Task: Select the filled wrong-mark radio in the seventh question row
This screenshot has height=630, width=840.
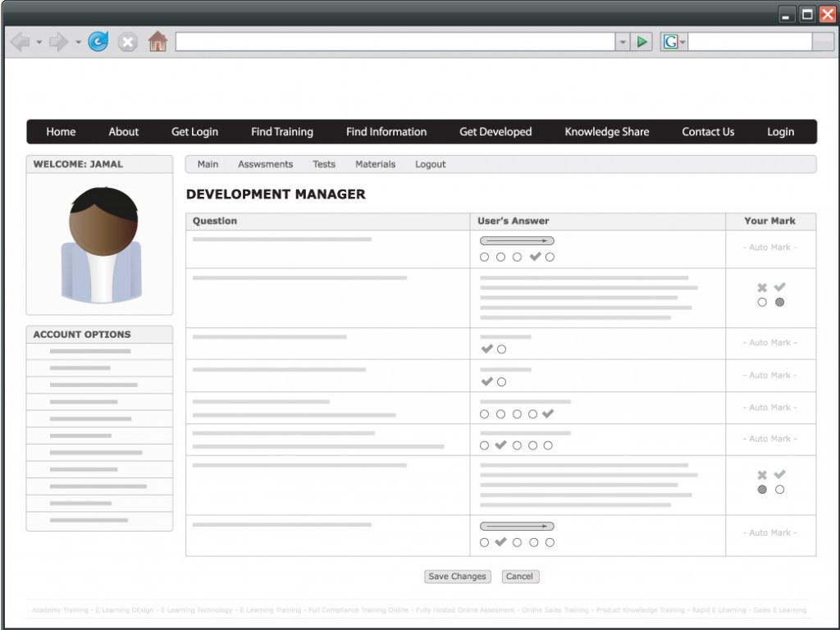Action: 762,490
